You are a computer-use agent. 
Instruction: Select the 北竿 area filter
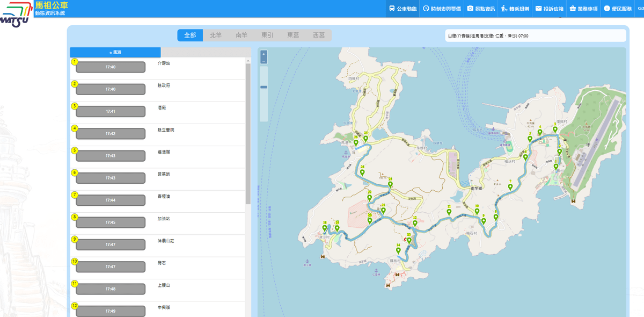[216, 35]
